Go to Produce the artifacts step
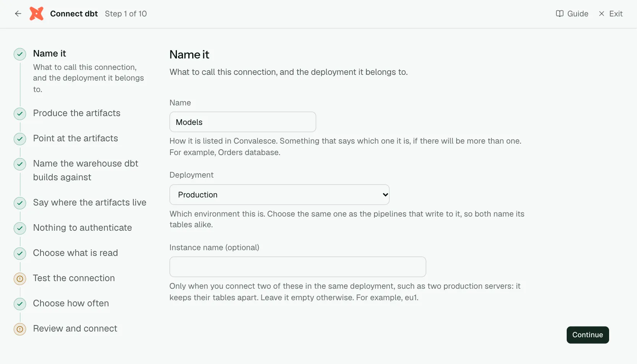 pos(77,113)
